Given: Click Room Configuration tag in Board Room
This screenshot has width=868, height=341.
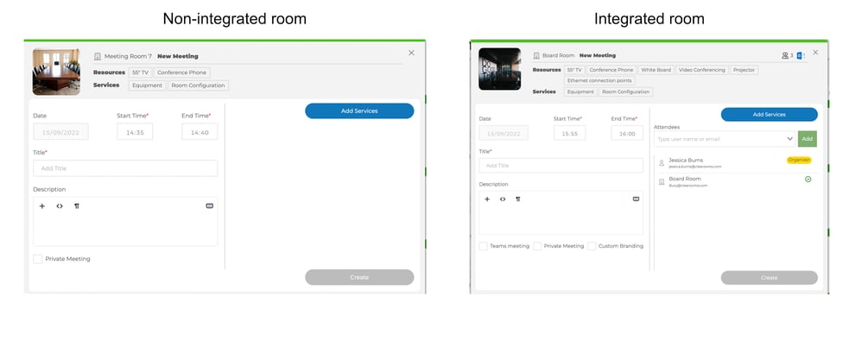Looking at the screenshot, I should point(626,92).
